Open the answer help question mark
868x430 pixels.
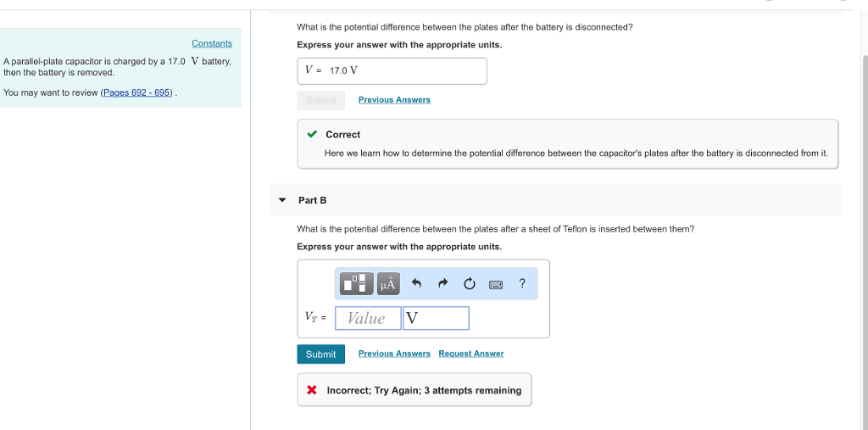point(522,283)
